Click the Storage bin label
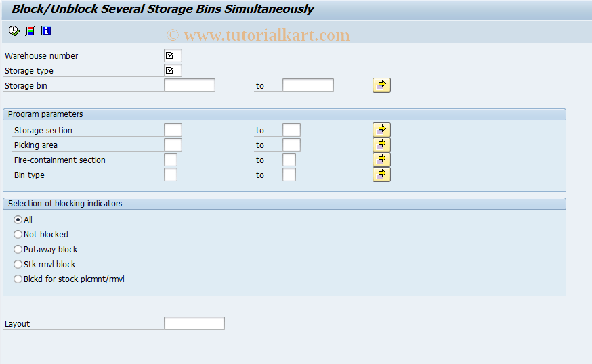The image size is (592, 364). (26, 86)
